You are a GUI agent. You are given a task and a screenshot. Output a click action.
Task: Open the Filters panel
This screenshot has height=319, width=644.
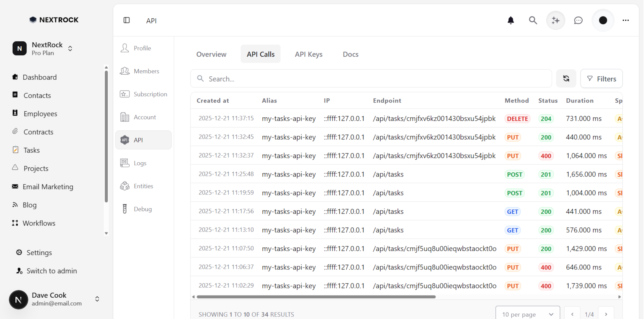coord(601,78)
